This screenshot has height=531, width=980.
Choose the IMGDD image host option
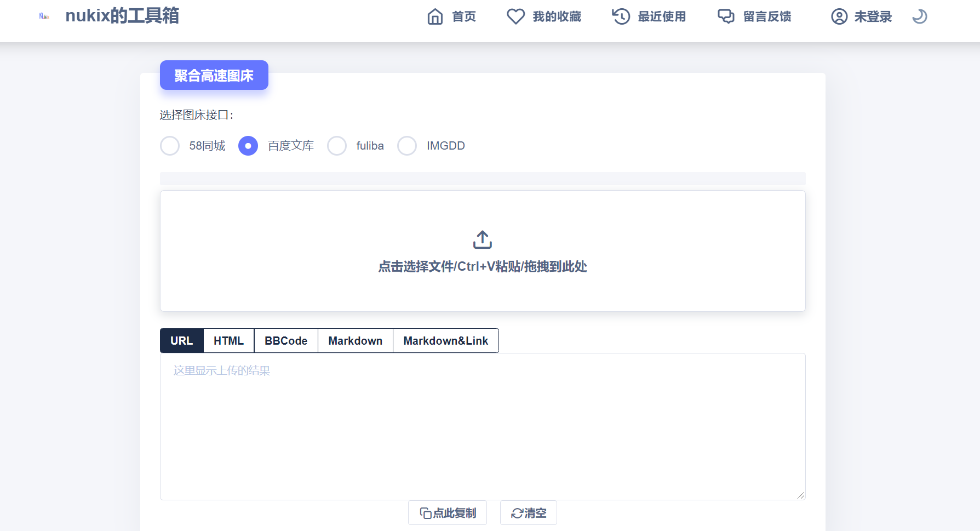click(x=407, y=146)
